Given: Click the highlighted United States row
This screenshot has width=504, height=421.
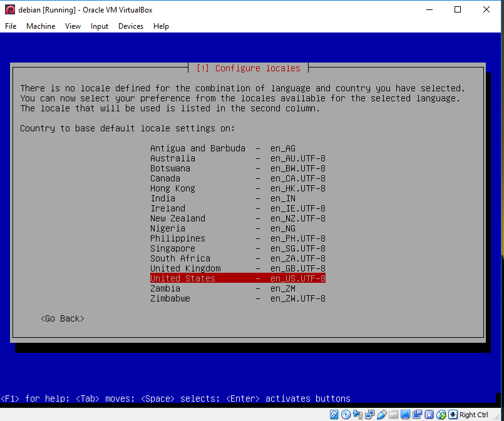Looking at the screenshot, I should (238, 278).
